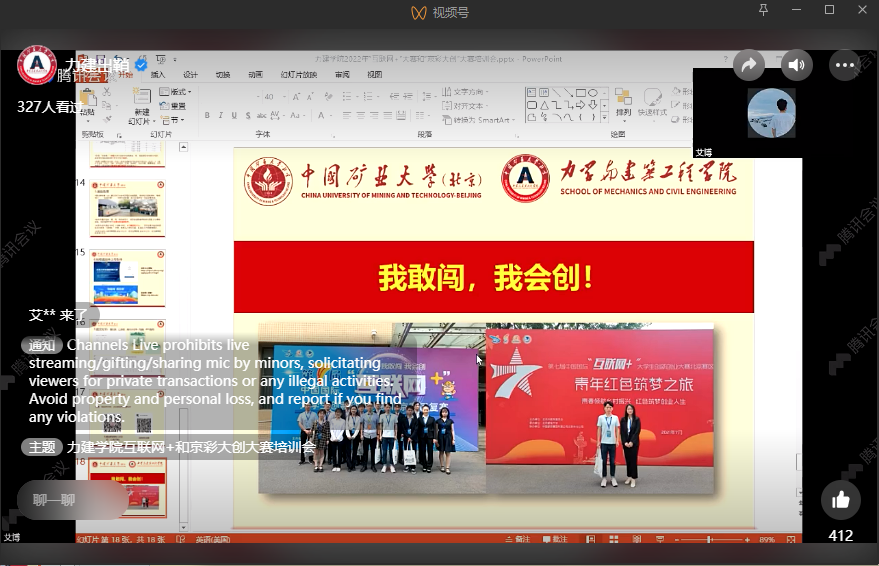Screen dimensions: 879x566
Task: Expand the shapes gallery dropdown arrow
Action: pyautogui.click(x=605, y=117)
